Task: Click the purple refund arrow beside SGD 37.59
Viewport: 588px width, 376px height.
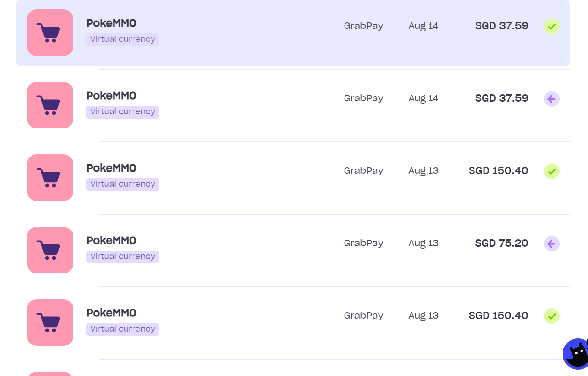Action: [x=552, y=99]
